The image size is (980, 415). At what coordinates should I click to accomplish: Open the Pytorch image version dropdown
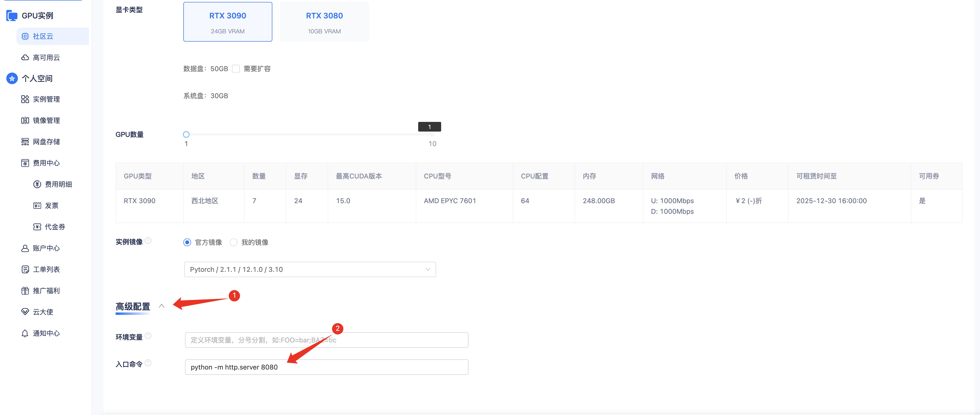tap(310, 269)
